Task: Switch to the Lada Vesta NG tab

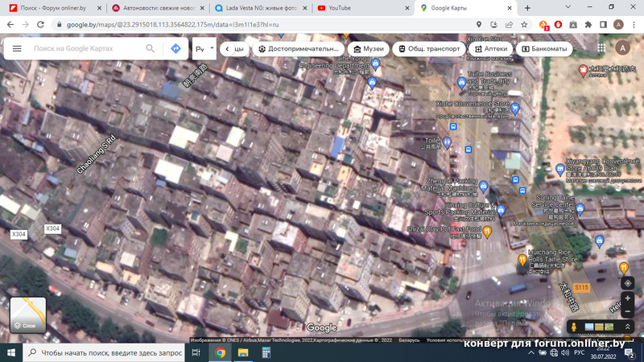Action: (x=261, y=8)
